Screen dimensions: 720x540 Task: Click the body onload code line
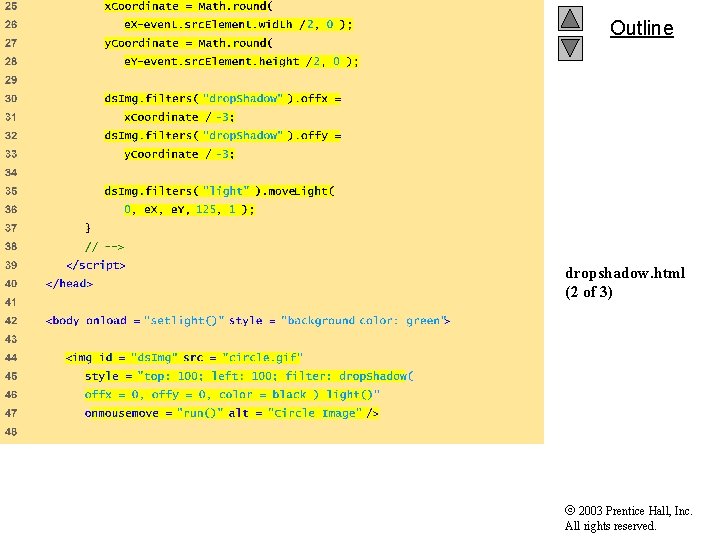tap(248, 321)
